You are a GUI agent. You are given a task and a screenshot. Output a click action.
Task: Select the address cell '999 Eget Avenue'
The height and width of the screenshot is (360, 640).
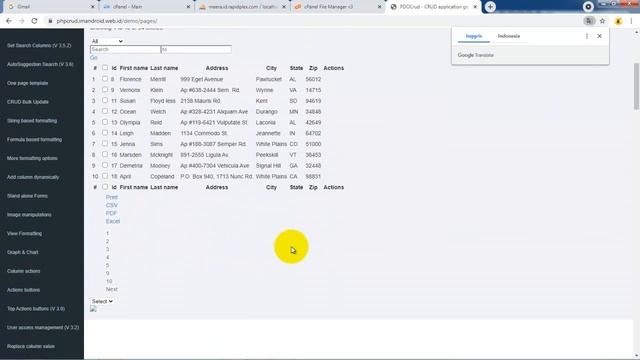pos(202,79)
